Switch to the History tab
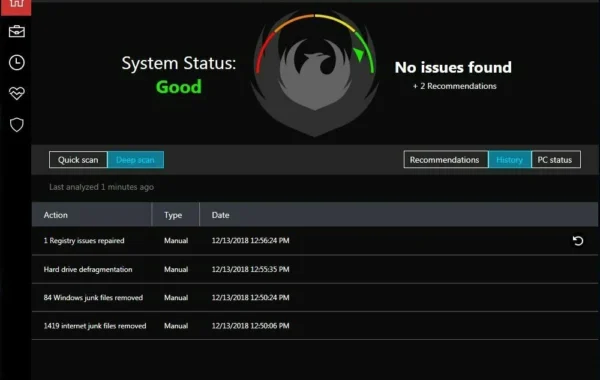This screenshot has height=380, width=600. tap(510, 160)
